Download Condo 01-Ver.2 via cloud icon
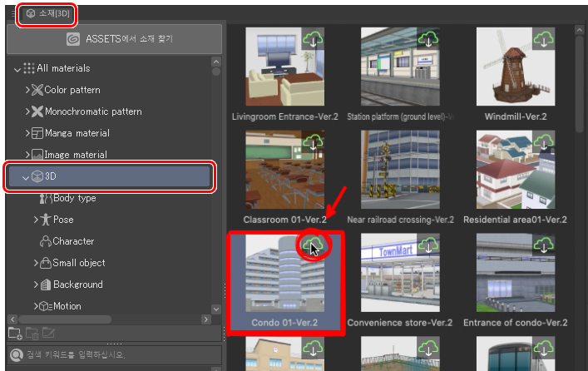Image resolution: width=588 pixels, height=371 pixels. pos(313,245)
